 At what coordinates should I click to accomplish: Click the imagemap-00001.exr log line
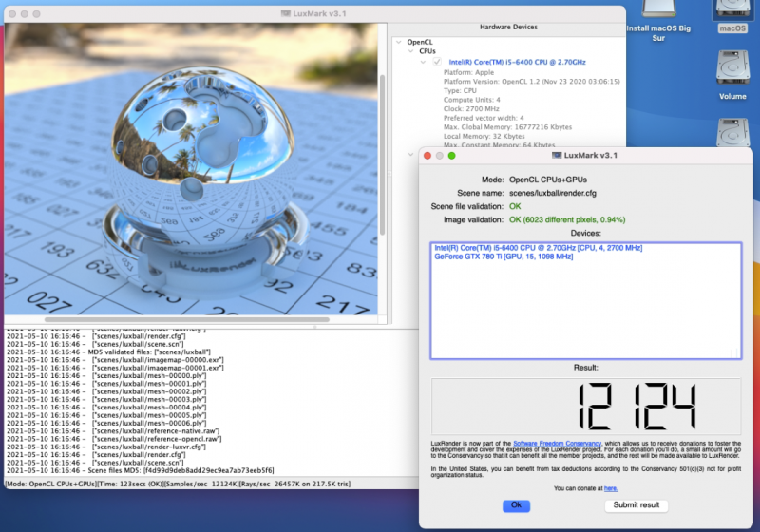115,368
